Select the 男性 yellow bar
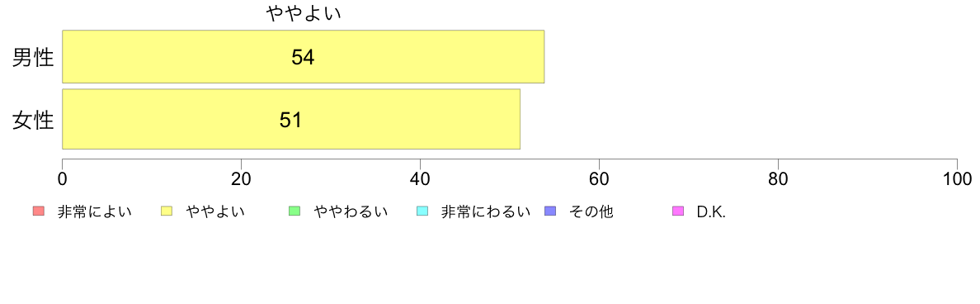The width and height of the screenshot is (980, 304). (x=304, y=56)
